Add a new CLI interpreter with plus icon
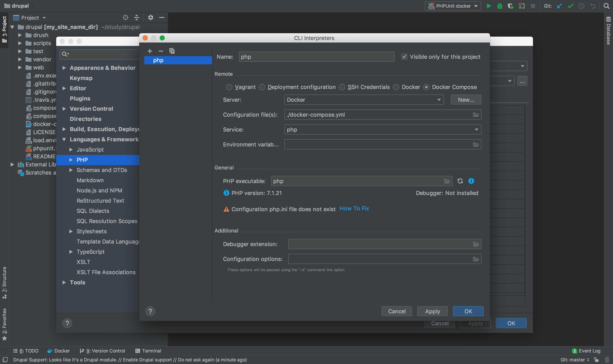 150,51
